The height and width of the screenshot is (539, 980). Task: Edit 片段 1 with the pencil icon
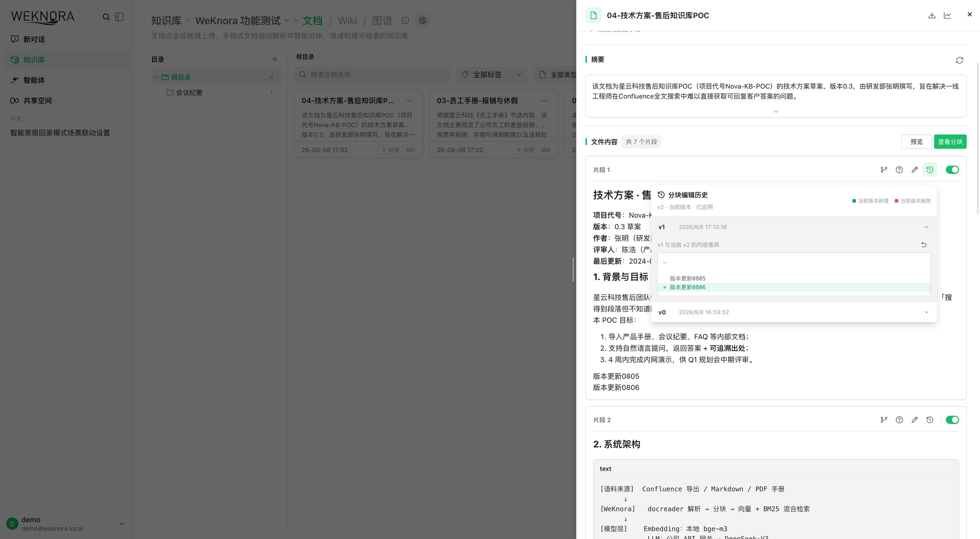tap(915, 170)
